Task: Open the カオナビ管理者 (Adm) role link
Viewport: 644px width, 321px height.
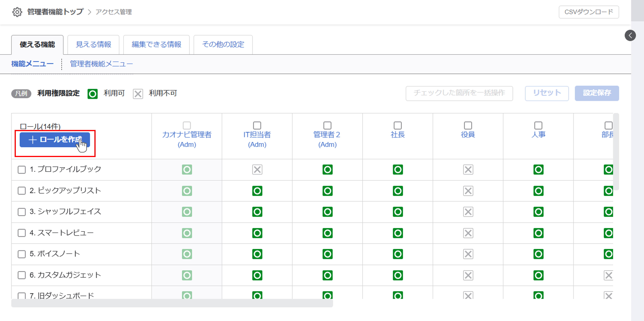Action: 187,139
